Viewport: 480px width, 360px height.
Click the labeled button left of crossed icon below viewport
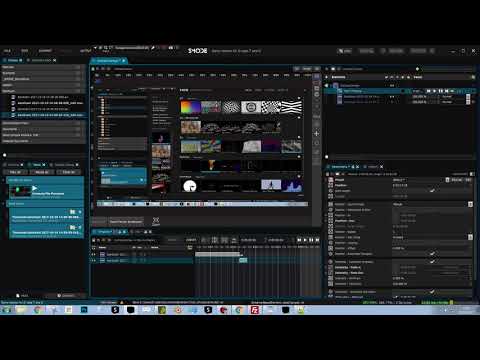[126, 222]
